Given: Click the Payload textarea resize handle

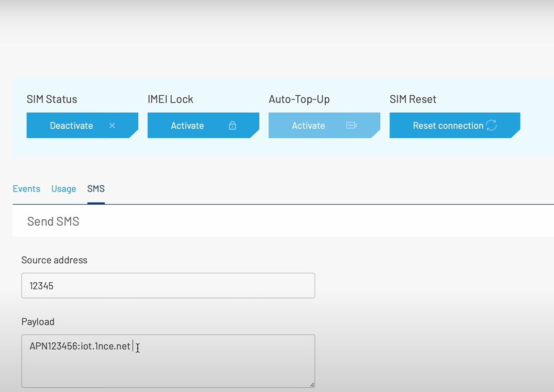Looking at the screenshot, I should tap(312, 385).
